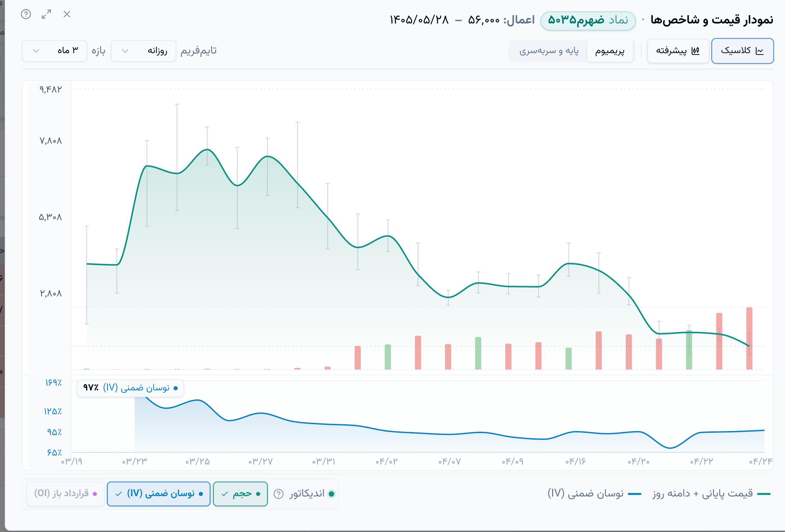This screenshot has width=785, height=532.
Task: Switch to پیشرفته chart mode
Action: pos(678,51)
